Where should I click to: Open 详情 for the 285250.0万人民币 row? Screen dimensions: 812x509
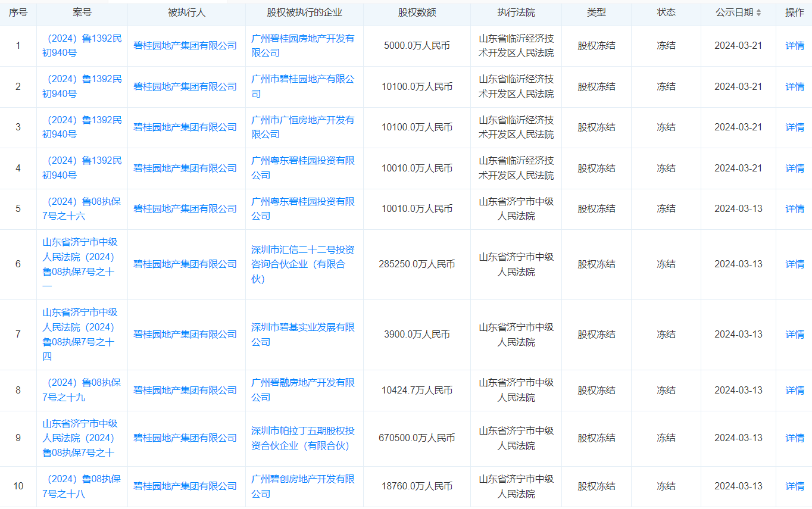point(795,264)
